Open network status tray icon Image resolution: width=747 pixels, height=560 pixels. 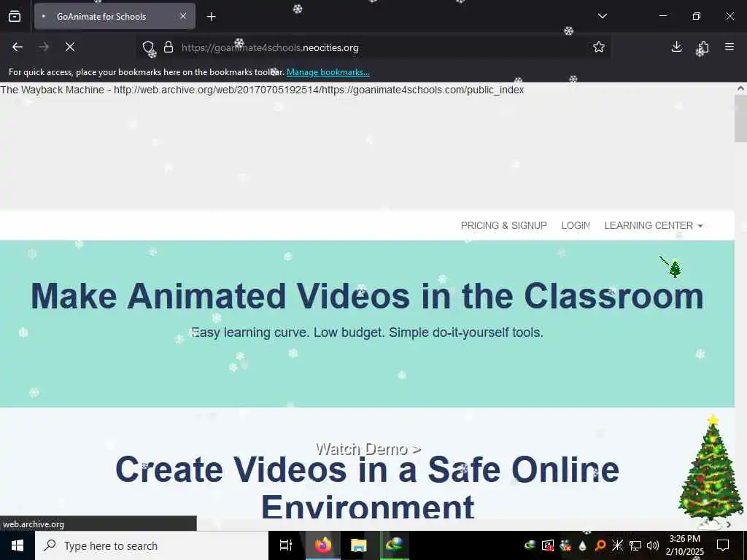click(x=635, y=545)
